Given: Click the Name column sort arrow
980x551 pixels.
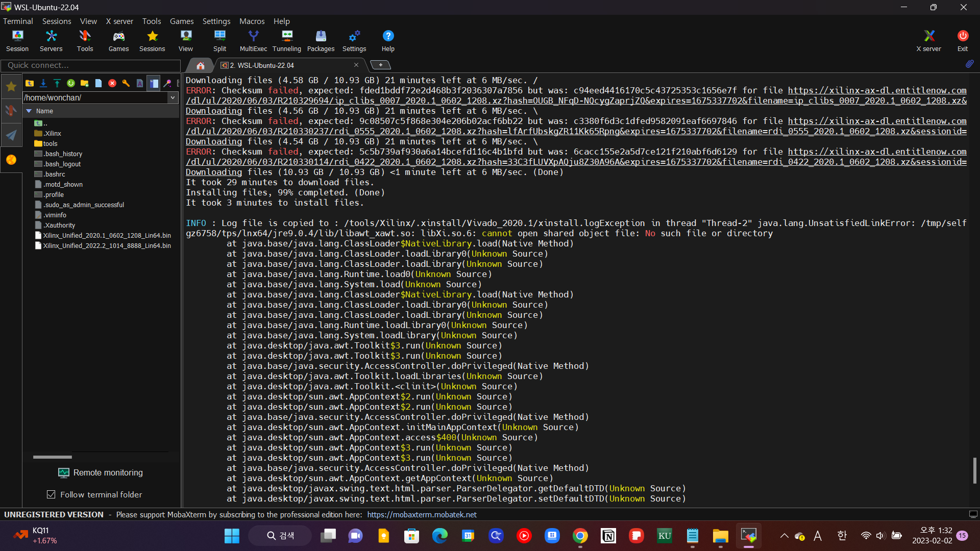Looking at the screenshot, I should pos(29,111).
